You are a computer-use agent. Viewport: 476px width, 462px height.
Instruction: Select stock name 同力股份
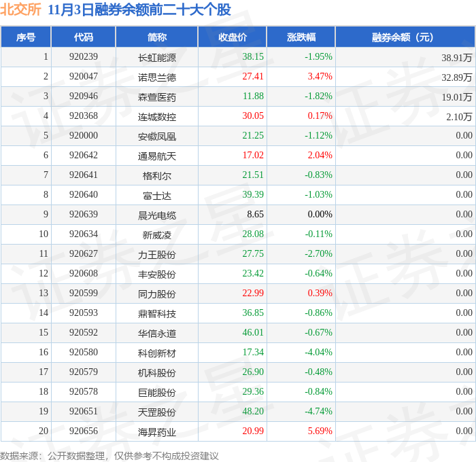157,294
